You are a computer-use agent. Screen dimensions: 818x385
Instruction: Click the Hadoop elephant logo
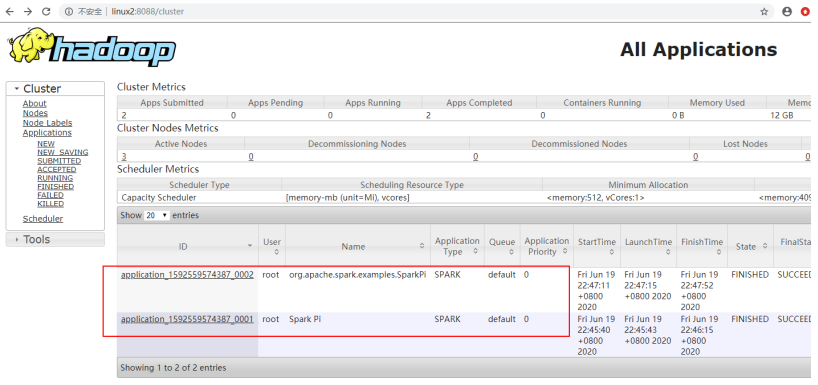pos(91,46)
